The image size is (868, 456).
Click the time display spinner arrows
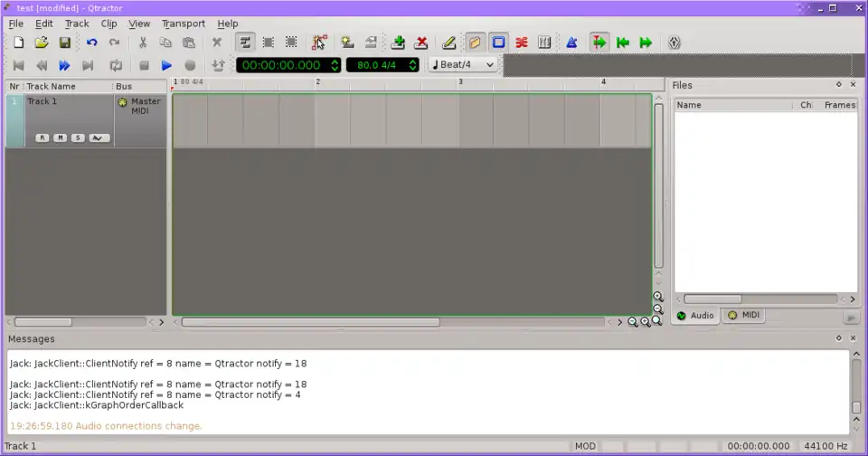(335, 65)
